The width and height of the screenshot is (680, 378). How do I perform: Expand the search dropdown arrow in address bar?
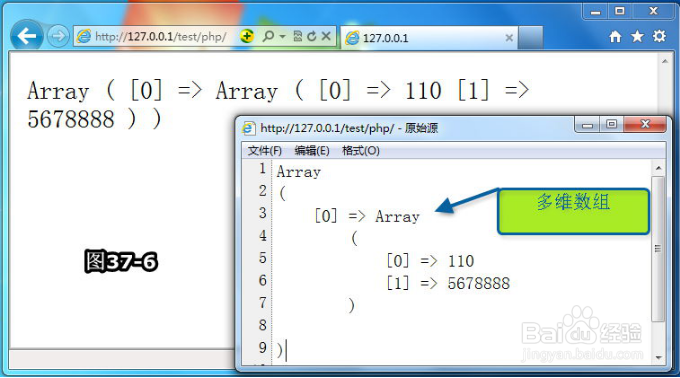tap(282, 36)
